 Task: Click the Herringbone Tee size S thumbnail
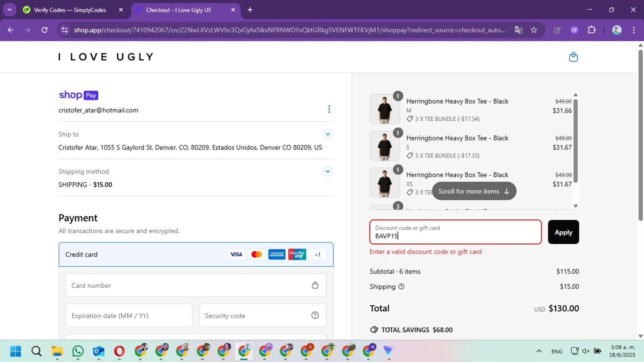coord(385,146)
